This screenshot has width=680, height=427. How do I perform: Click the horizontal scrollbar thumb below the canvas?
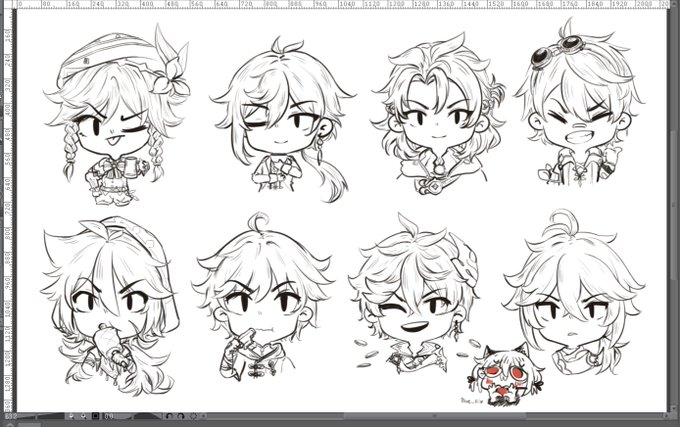coord(435,416)
